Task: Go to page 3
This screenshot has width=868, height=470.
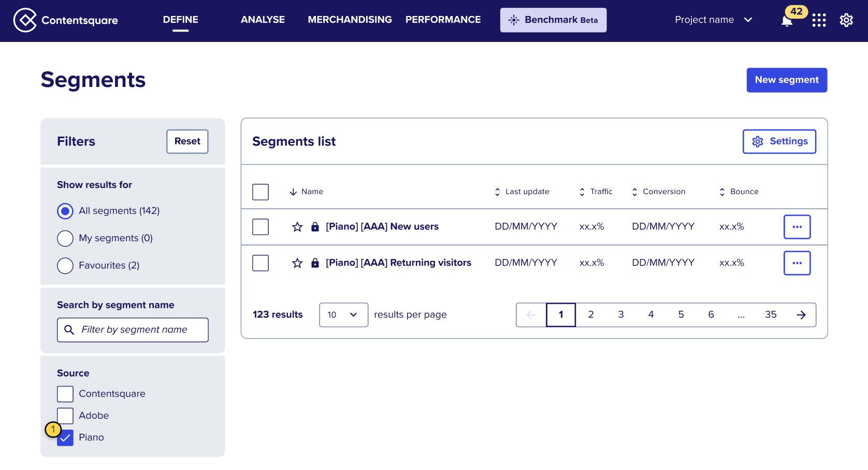Action: point(621,315)
